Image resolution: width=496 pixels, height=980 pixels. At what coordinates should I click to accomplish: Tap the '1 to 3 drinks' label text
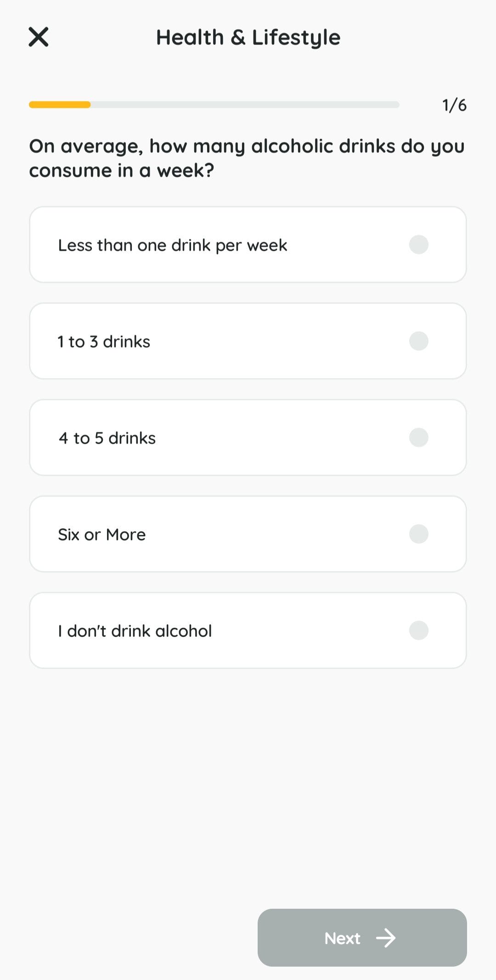(104, 342)
